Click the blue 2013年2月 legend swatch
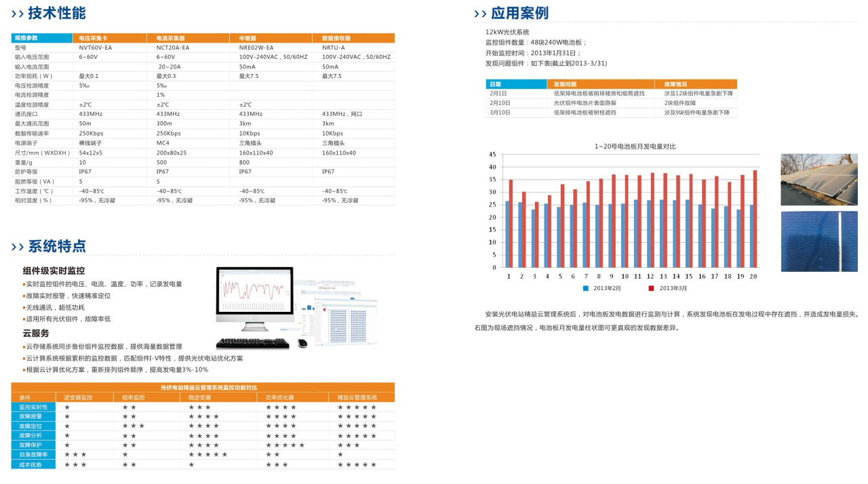The image size is (868, 484). (586, 288)
